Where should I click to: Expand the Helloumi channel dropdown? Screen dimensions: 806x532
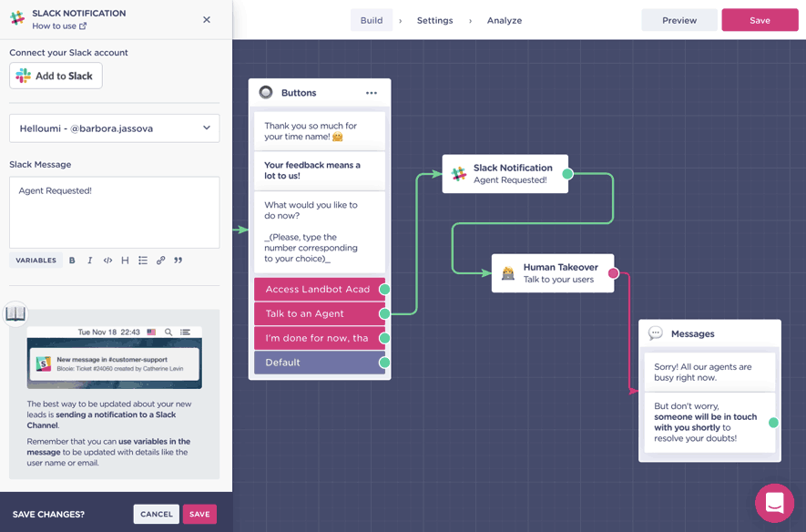[114, 128]
